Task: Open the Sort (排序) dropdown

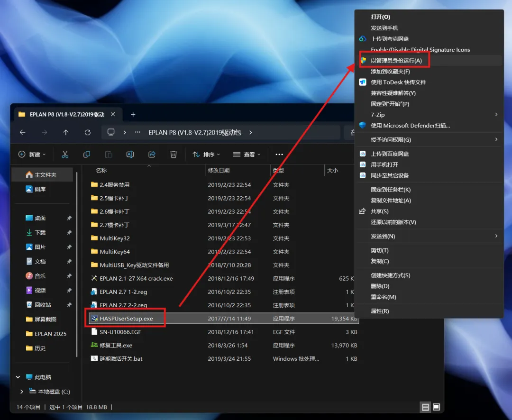Action: click(x=206, y=155)
